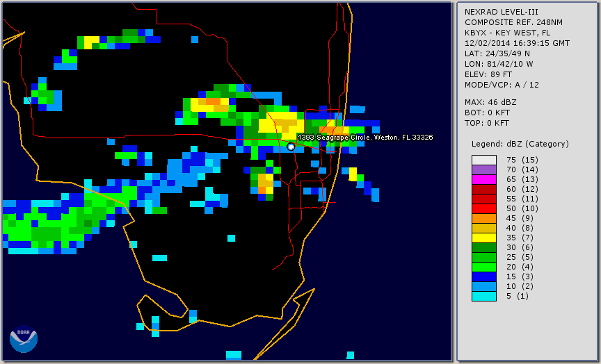The width and height of the screenshot is (601, 364).
Task: Click the MAX: 46 dBZ reading
Action: click(x=490, y=102)
